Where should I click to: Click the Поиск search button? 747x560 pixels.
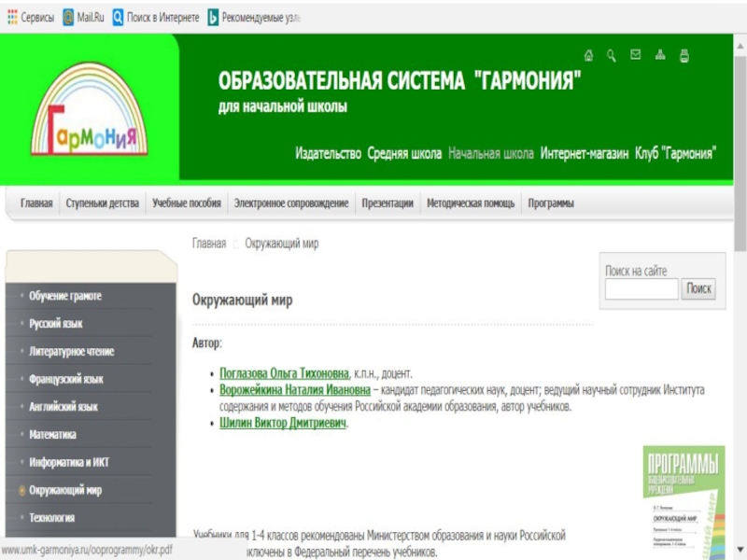698,289
